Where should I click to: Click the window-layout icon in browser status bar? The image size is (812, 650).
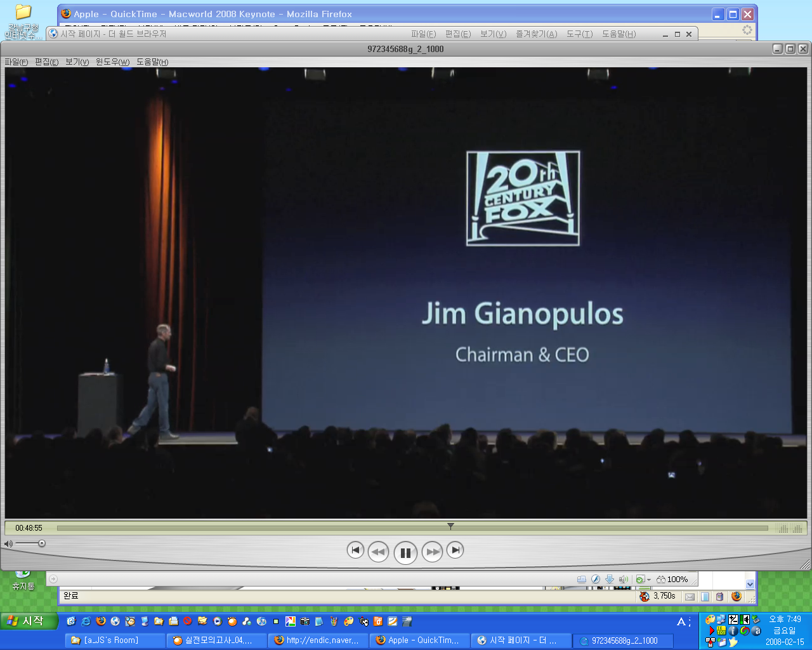(581, 579)
